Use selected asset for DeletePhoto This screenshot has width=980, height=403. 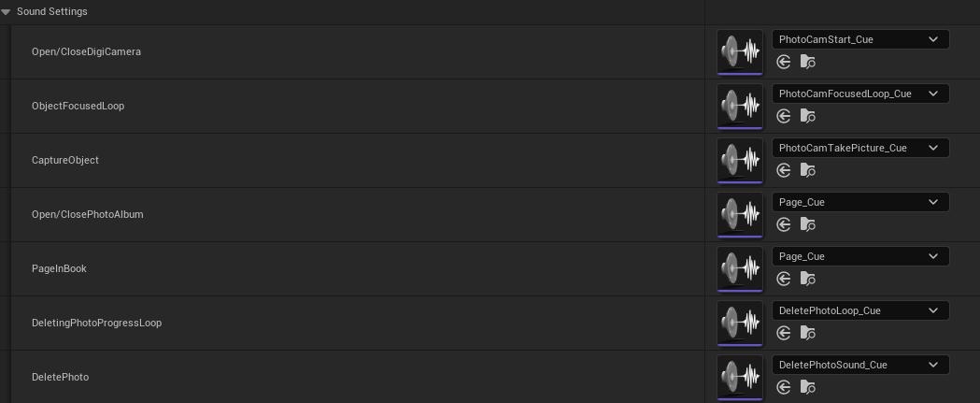784,387
